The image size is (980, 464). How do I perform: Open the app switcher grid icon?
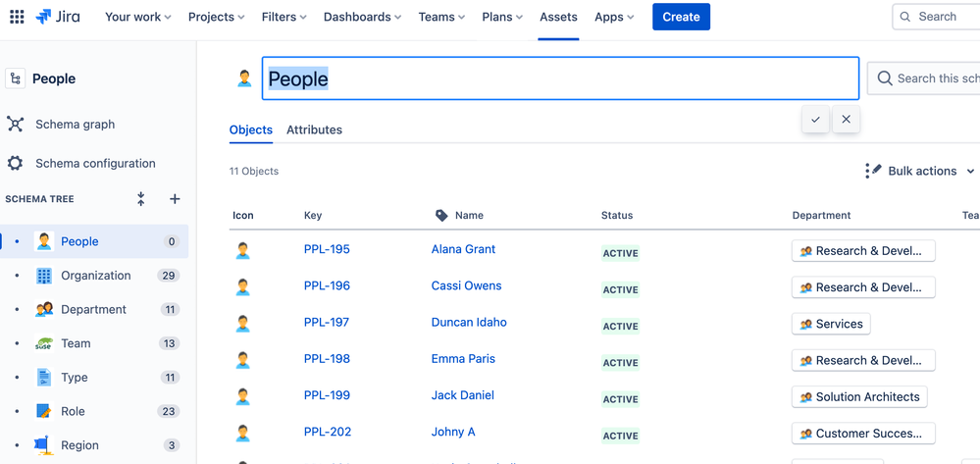[x=17, y=17]
